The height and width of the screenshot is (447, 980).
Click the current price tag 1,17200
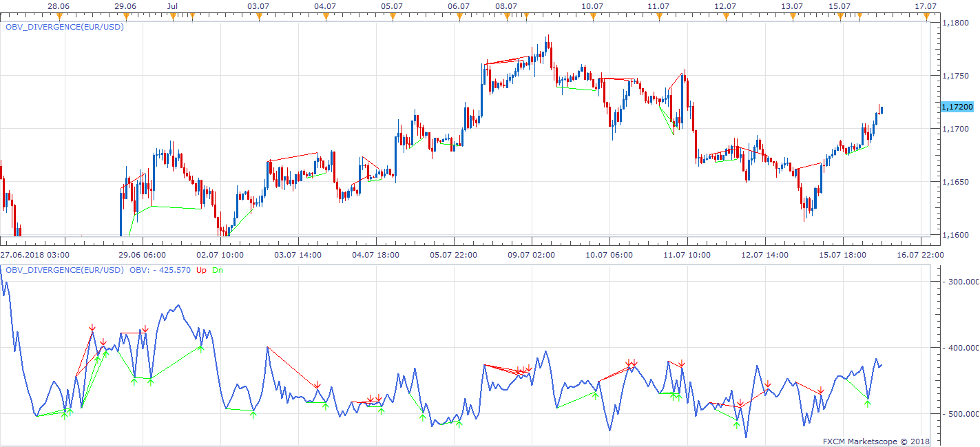[x=958, y=107]
